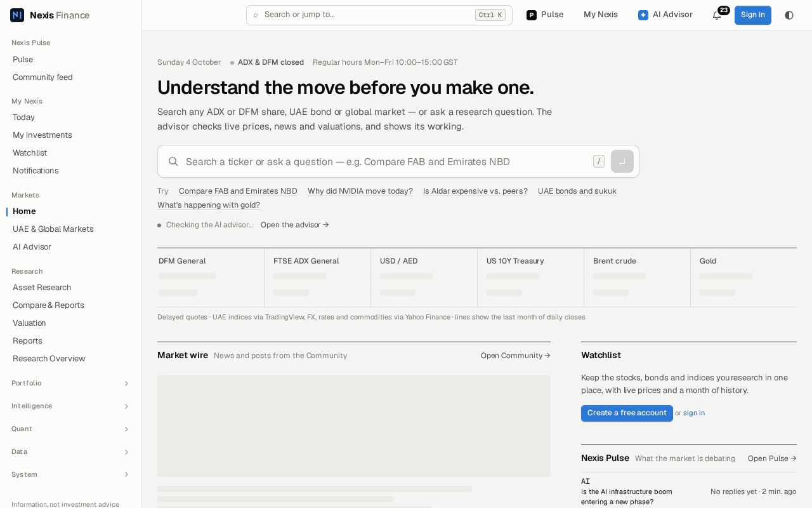Open My Nexis in the top navigation
The height and width of the screenshot is (508, 812).
click(601, 15)
